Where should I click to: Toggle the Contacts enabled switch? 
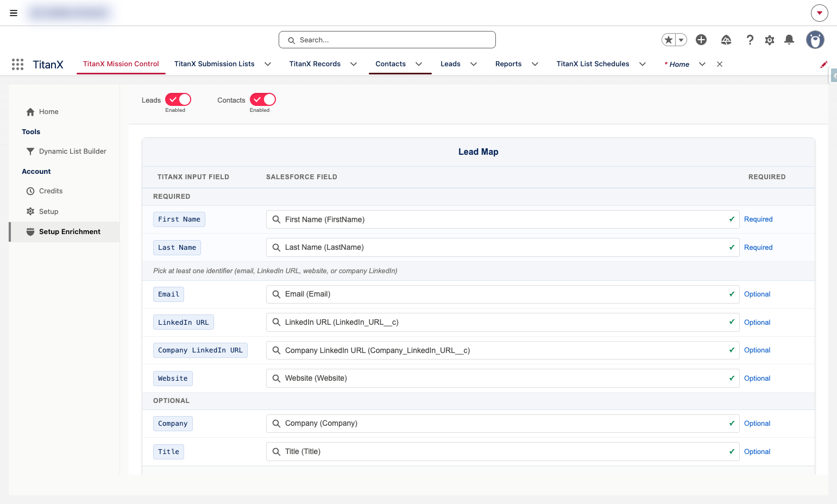[x=263, y=99]
